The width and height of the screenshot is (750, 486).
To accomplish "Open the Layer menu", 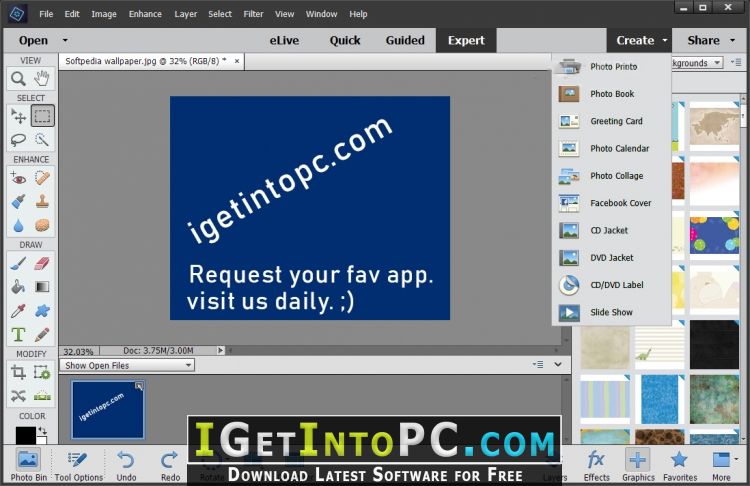I will click(x=186, y=14).
